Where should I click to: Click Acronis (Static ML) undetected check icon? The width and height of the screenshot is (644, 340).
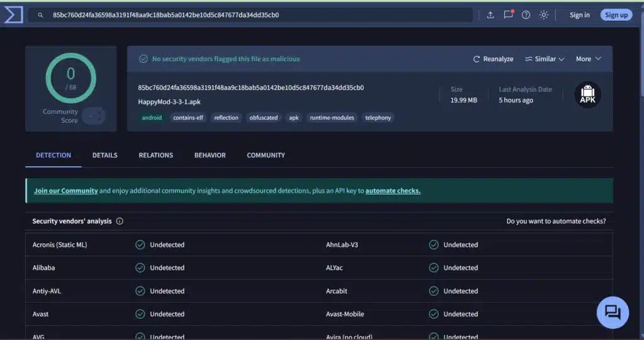(x=140, y=245)
